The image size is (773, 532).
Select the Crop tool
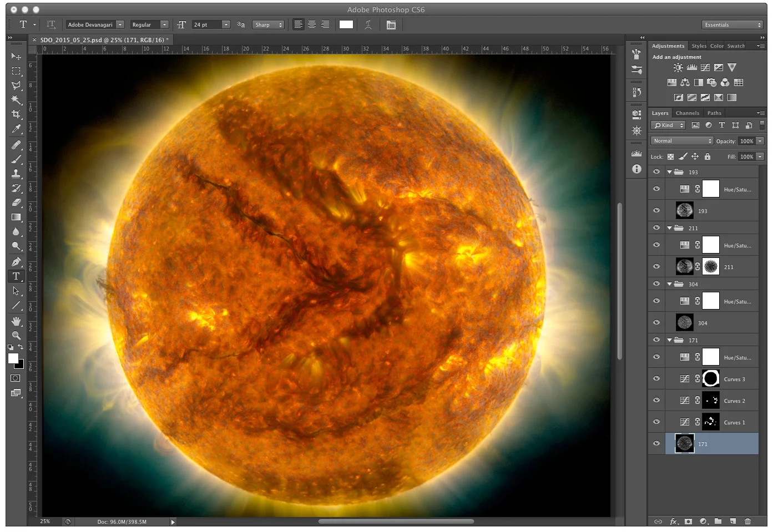click(x=16, y=114)
